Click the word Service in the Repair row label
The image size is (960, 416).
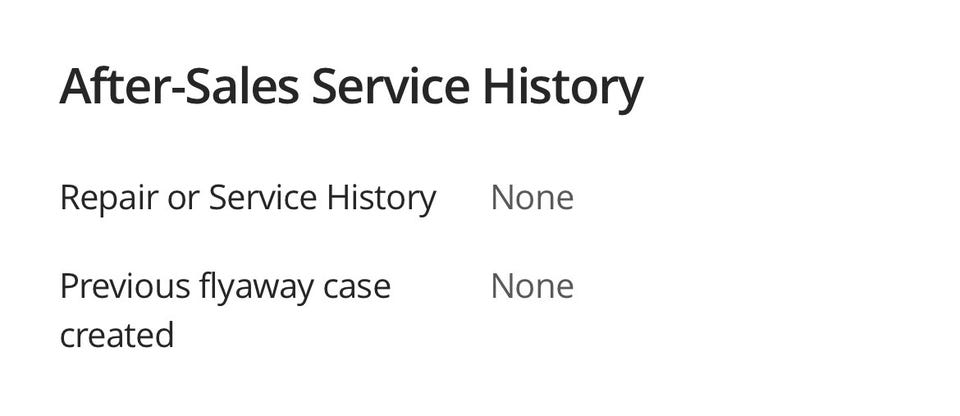coord(263,198)
